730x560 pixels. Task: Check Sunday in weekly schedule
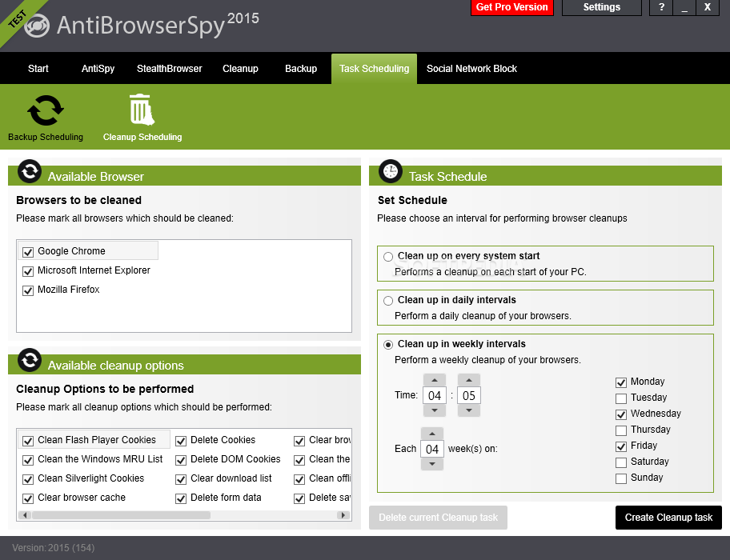click(621, 478)
